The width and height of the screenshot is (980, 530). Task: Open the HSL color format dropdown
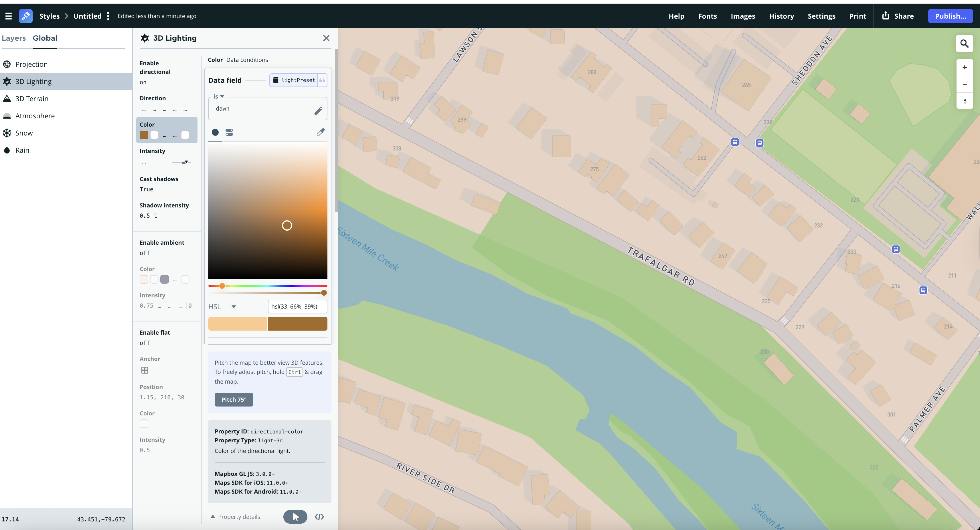point(223,307)
